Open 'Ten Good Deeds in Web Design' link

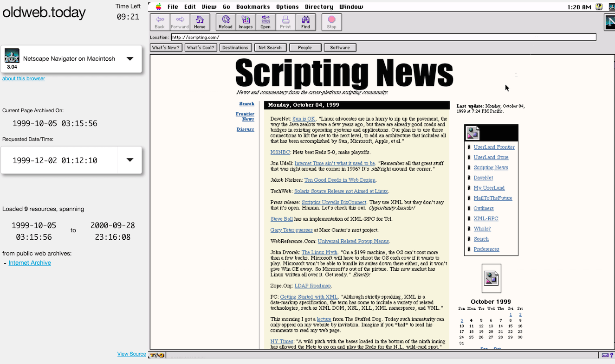tap(340, 180)
